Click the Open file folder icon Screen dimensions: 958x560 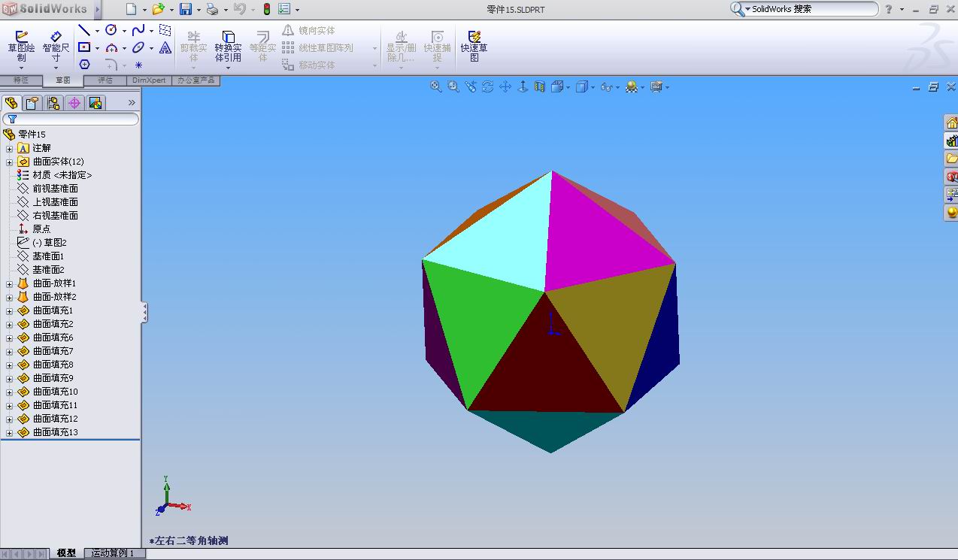point(158,9)
